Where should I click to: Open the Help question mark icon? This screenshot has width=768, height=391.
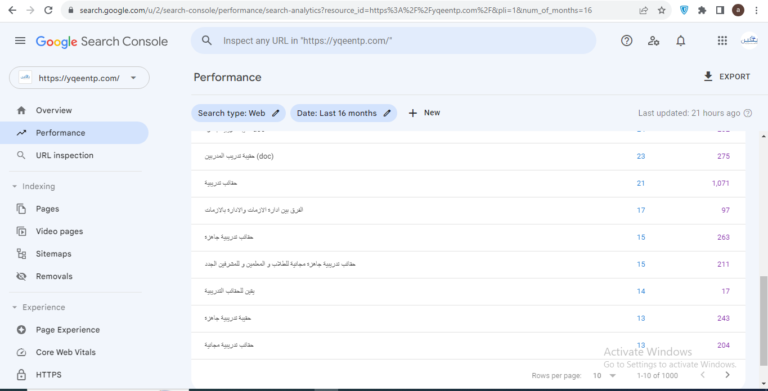click(626, 41)
